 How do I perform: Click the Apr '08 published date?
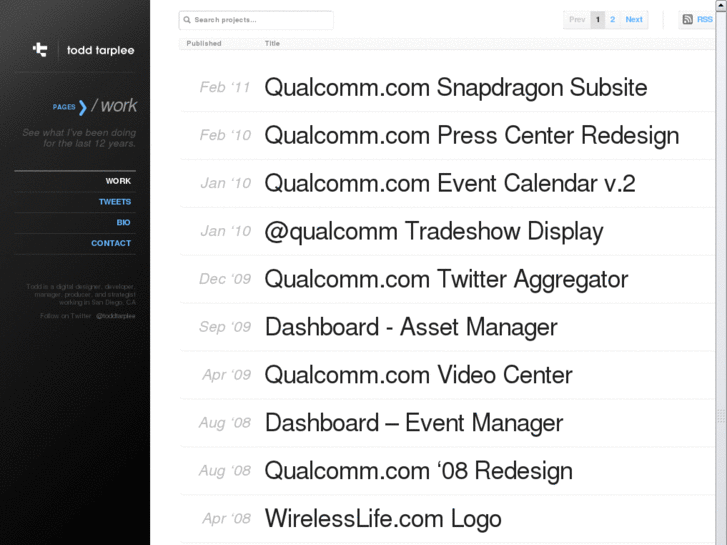click(226, 518)
